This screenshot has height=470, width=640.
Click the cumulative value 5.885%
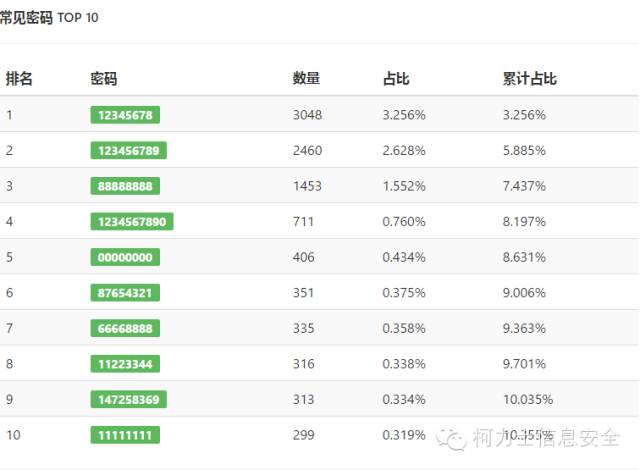tap(524, 151)
